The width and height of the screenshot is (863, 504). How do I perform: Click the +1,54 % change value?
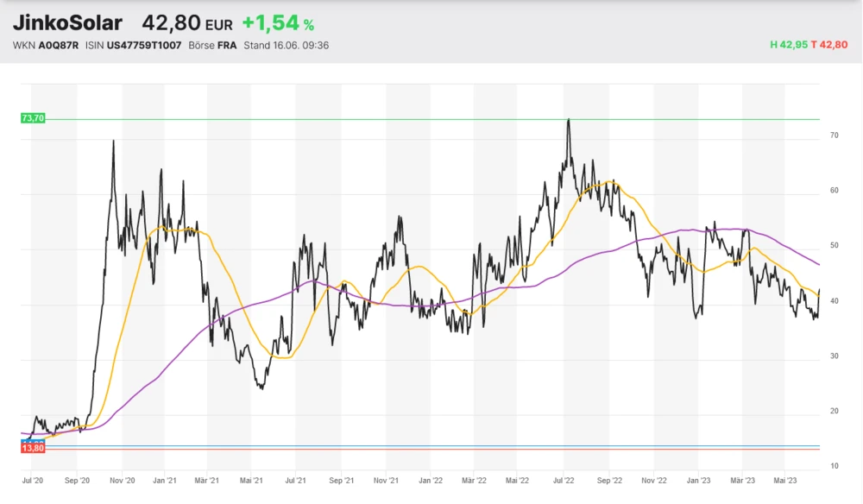click(277, 23)
